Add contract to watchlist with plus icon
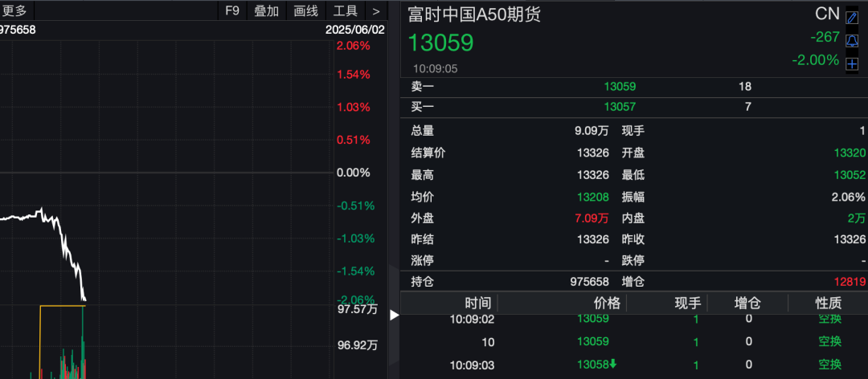This screenshot has height=379, width=868. pos(852,63)
